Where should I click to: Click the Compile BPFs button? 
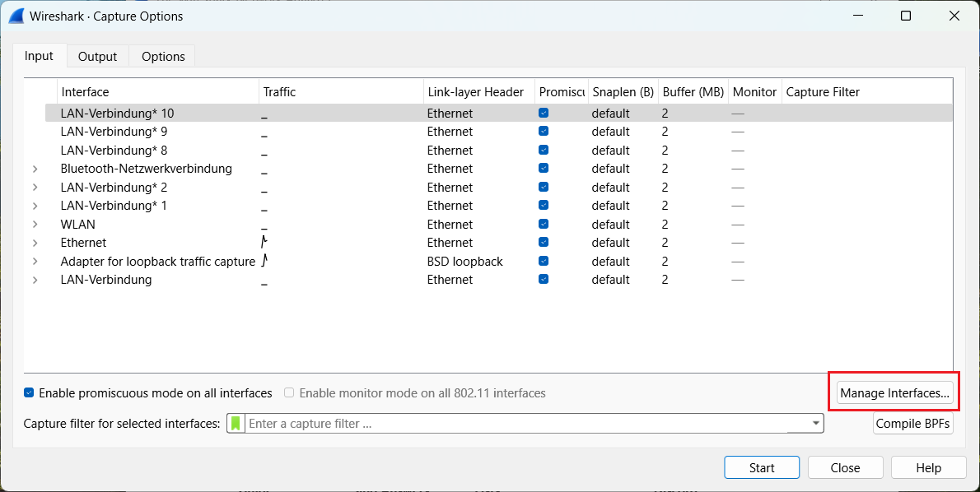[x=913, y=424]
